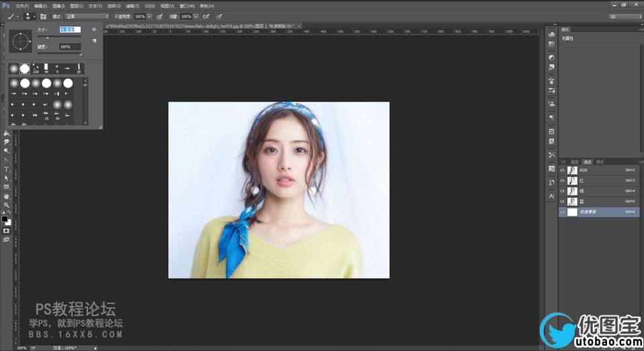Expand the brush size preset picker arrow

[x=34, y=16]
